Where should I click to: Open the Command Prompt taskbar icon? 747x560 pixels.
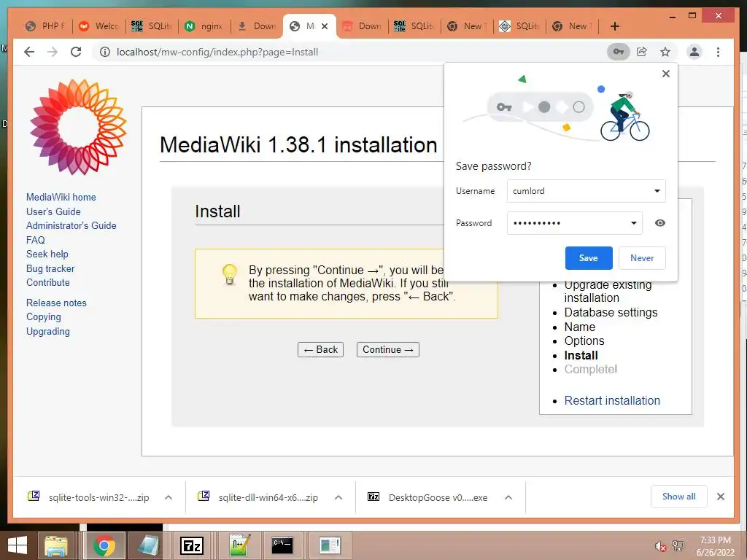282,545
